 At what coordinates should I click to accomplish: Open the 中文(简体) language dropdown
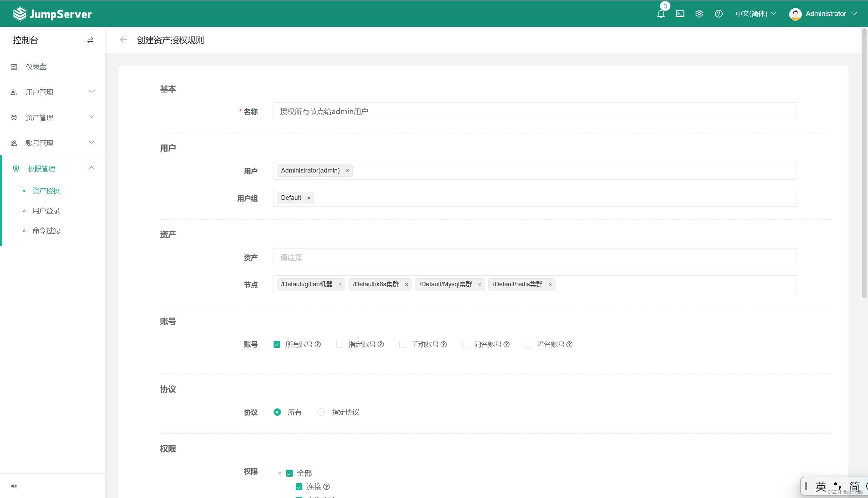(x=756, y=14)
